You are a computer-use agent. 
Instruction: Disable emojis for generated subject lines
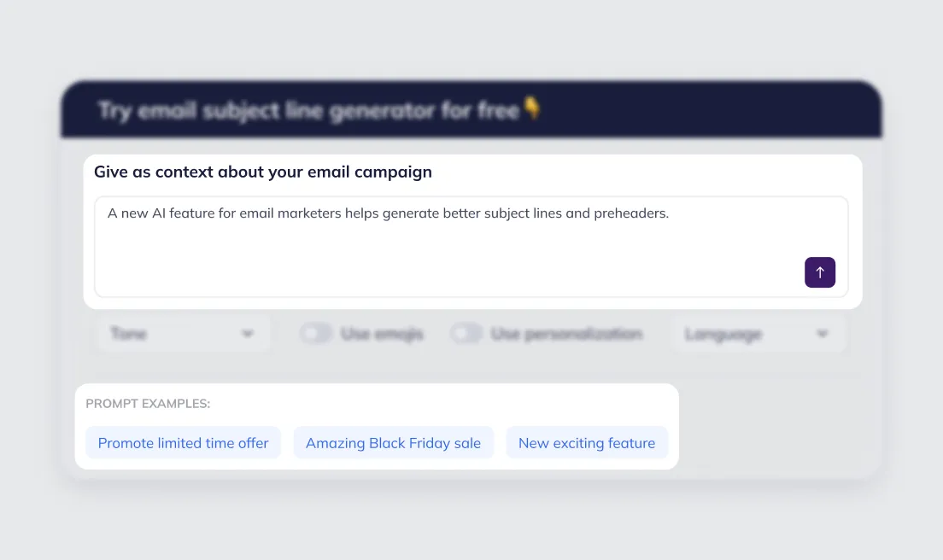click(x=316, y=333)
